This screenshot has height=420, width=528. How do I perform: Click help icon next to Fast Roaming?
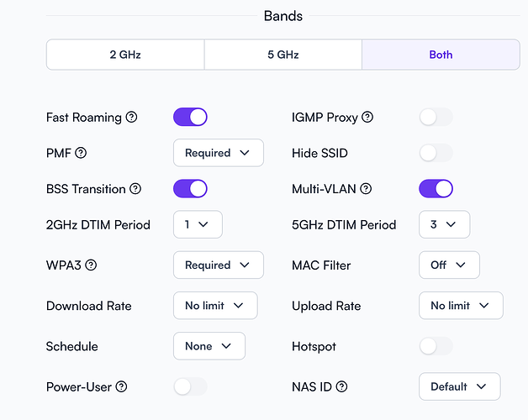[x=132, y=118]
